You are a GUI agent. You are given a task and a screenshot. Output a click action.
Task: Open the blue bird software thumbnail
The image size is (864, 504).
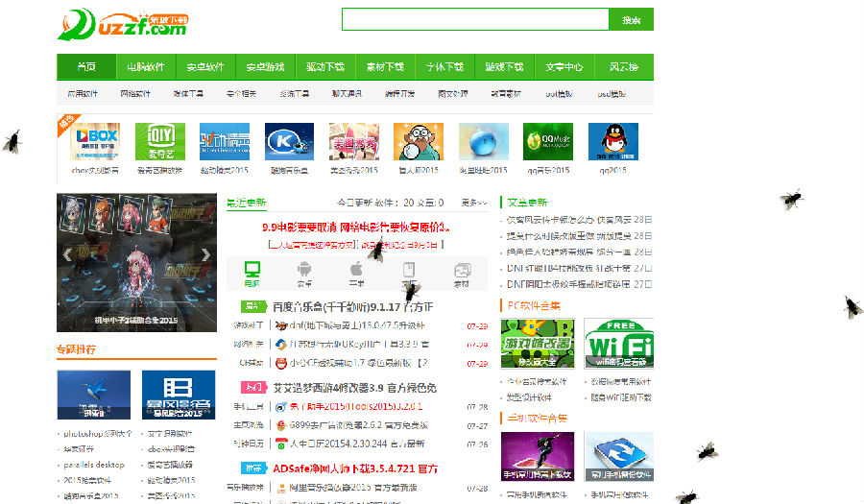(94, 395)
